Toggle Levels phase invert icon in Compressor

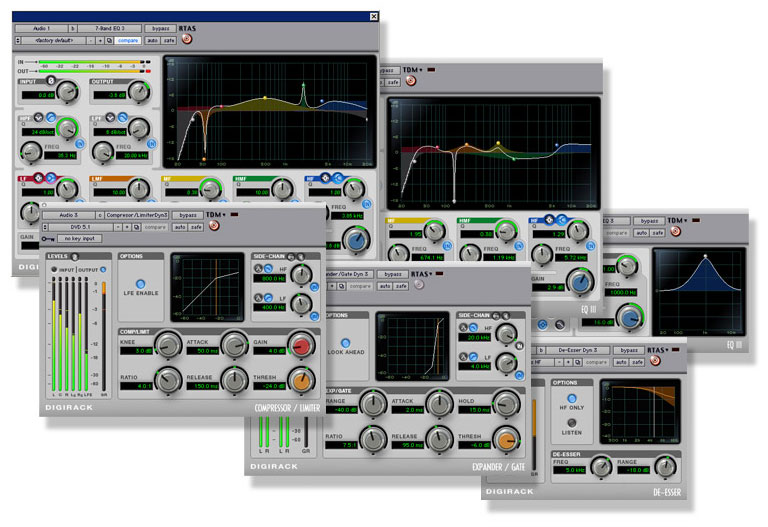coord(75,257)
